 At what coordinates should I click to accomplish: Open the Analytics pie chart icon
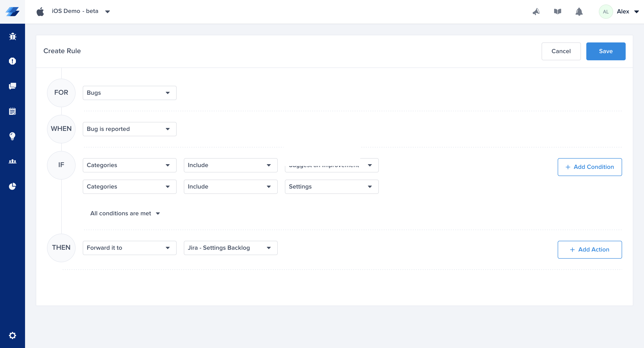pos(13,186)
